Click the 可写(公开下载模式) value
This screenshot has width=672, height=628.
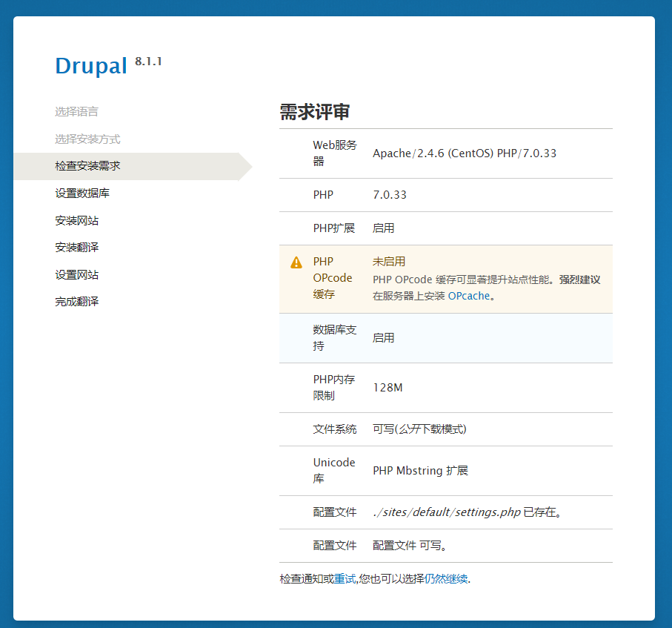point(419,429)
